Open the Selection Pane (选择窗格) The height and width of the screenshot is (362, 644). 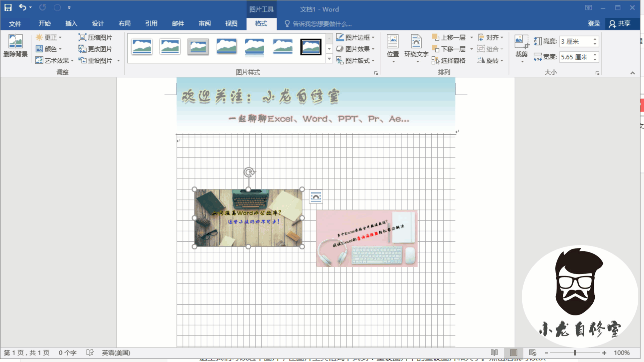pyautogui.click(x=449, y=60)
